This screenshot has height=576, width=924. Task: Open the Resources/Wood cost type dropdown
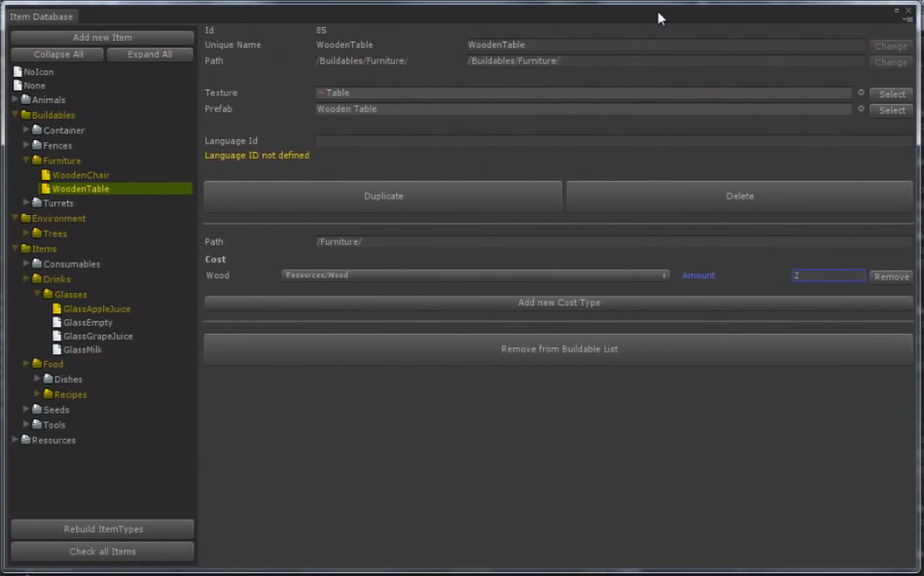[x=476, y=275]
